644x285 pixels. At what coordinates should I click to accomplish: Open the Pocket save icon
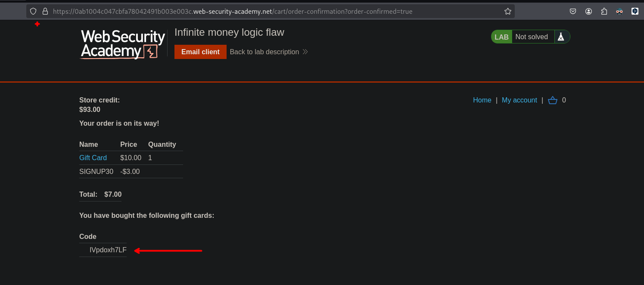pos(573,12)
